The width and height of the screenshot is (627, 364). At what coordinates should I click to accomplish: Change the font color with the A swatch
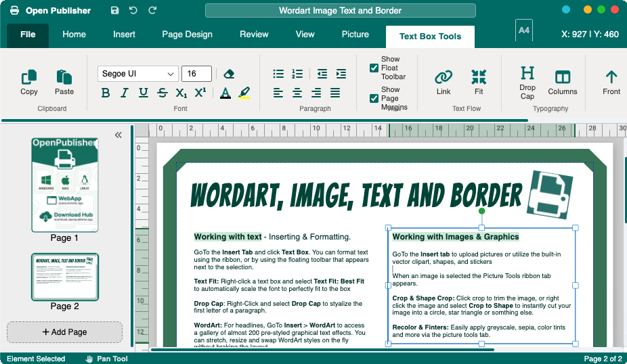pyautogui.click(x=225, y=93)
